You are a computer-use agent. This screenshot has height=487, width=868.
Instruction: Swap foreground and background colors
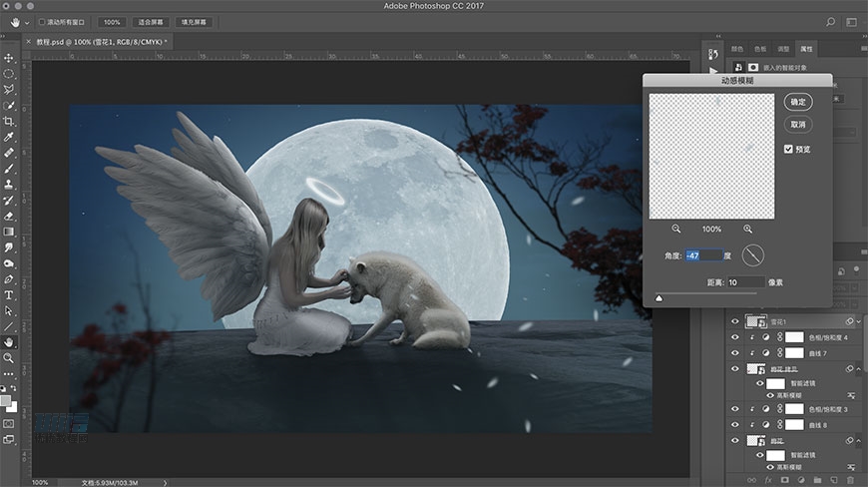click(x=13, y=388)
